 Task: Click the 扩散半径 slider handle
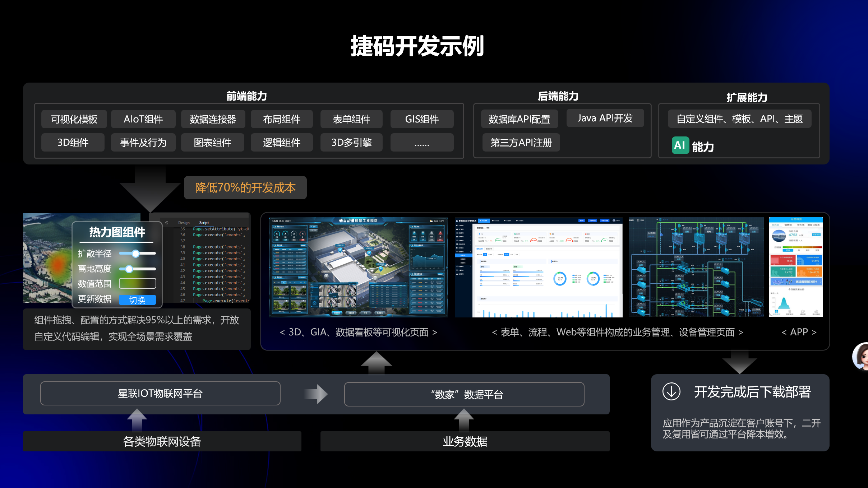pyautogui.click(x=135, y=254)
